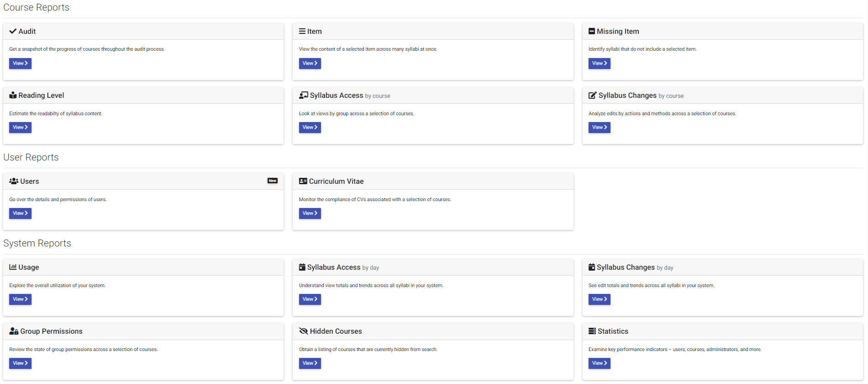
Task: Click the 'System Reports' section heading
Action: click(37, 243)
